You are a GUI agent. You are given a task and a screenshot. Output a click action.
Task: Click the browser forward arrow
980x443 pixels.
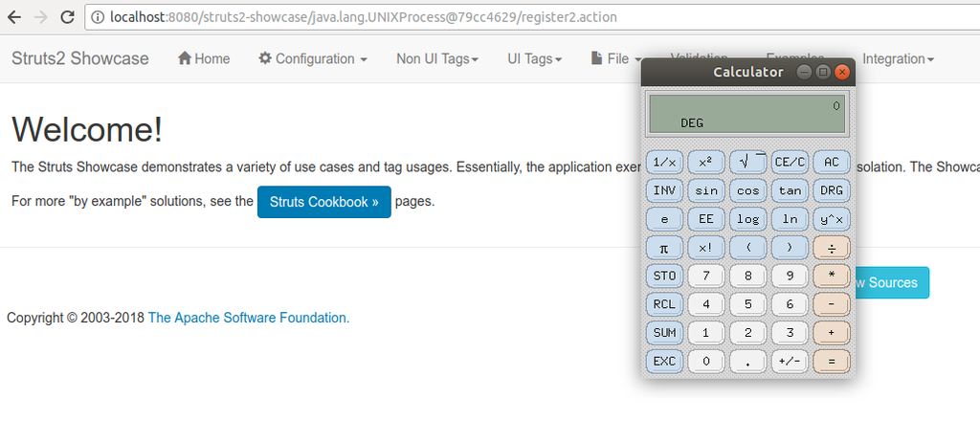click(x=40, y=17)
